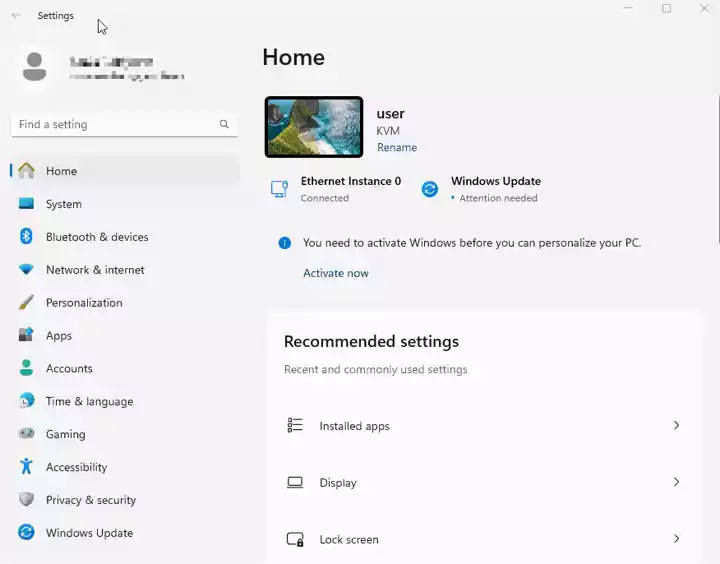Click the Network wifi icon
720x564 pixels.
click(26, 270)
